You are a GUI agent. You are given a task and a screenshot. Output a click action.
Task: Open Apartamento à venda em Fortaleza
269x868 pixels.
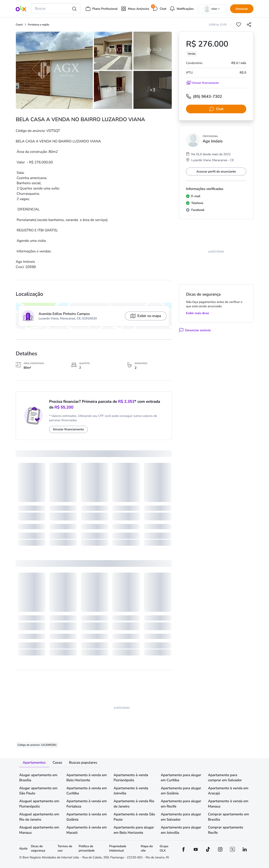coord(86,804)
